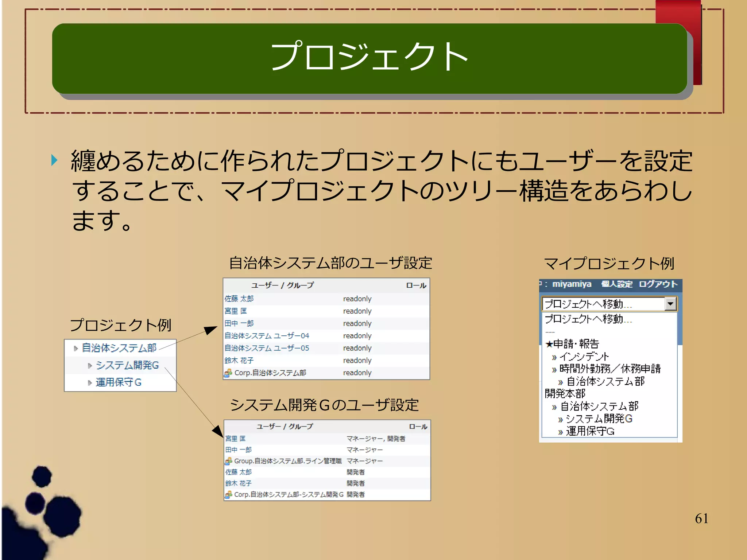Open user 宮里 匡 with readonly role
The width and height of the screenshot is (747, 560).
(236, 311)
